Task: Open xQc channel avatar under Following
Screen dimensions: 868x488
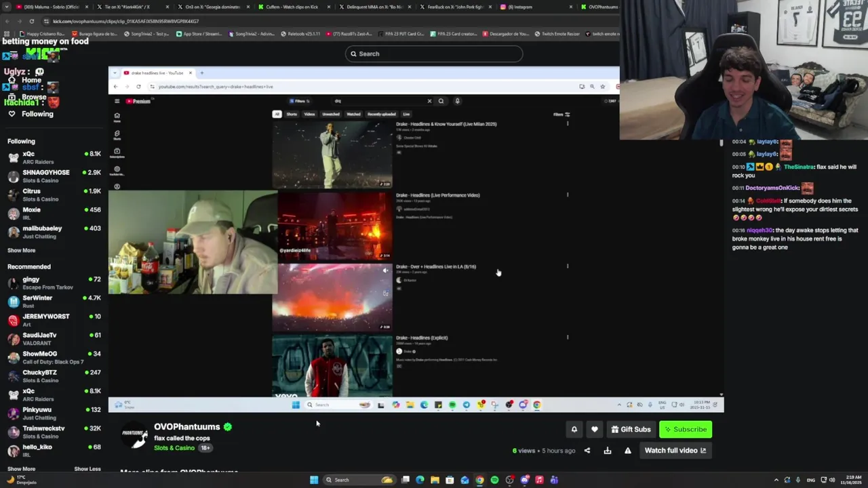Action: pos(14,158)
